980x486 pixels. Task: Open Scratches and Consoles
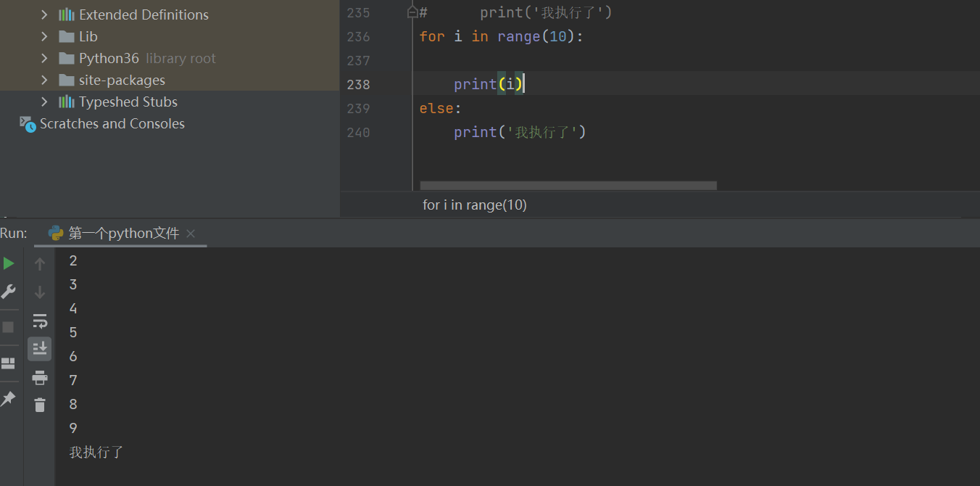(x=112, y=123)
